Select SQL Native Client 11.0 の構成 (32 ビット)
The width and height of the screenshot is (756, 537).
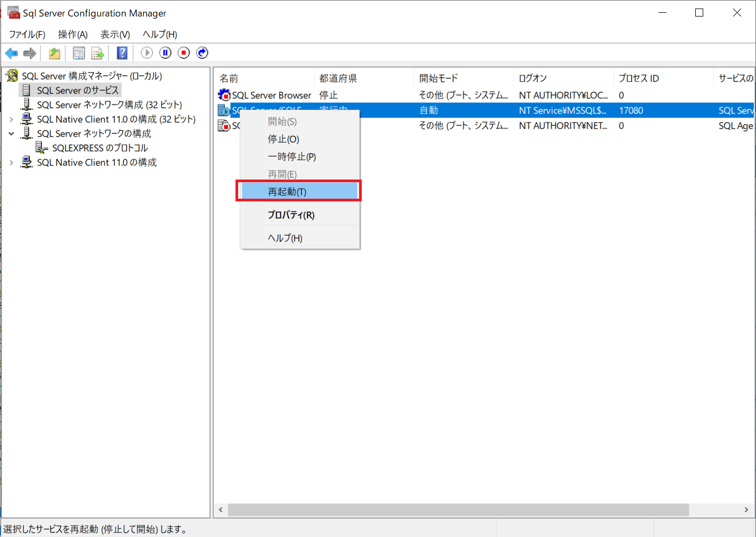click(116, 119)
